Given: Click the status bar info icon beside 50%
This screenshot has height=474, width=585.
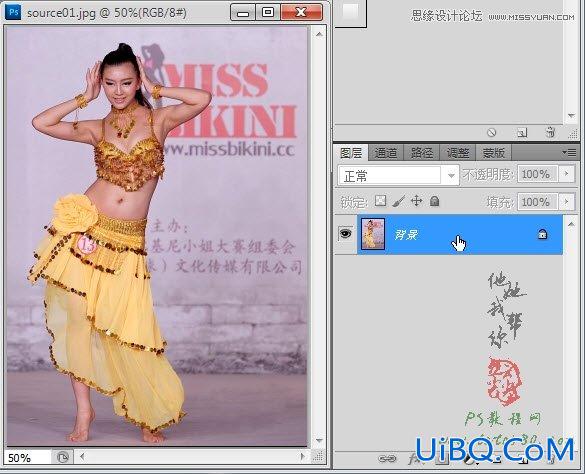Looking at the screenshot, I should [x=63, y=457].
